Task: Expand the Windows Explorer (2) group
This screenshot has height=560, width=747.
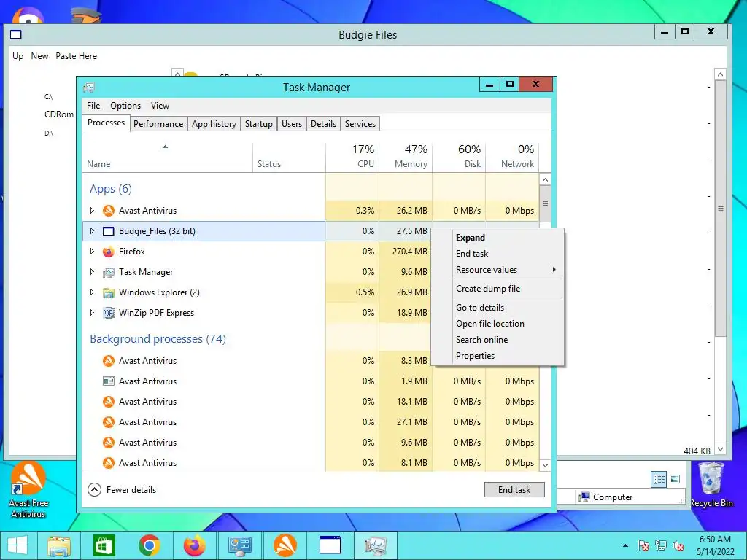Action: [x=93, y=292]
